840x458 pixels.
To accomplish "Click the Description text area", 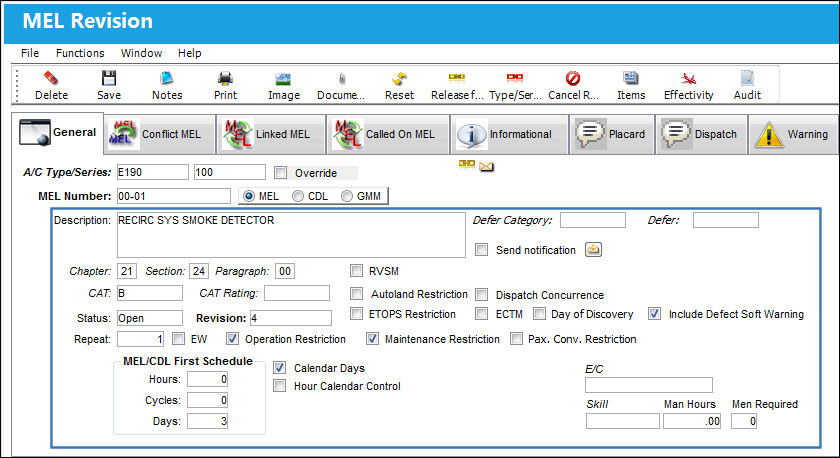I will 291,235.
